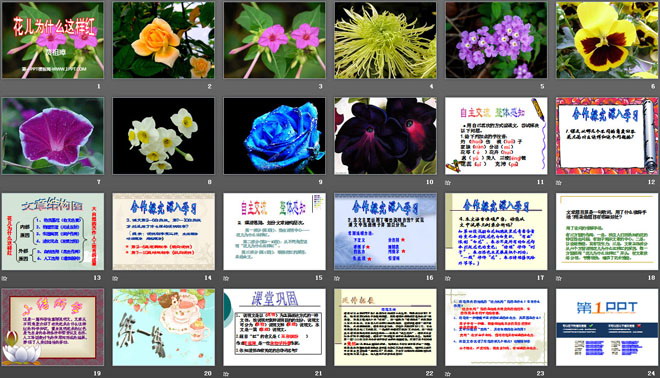
Task: Select slide 5 with small purple flowers
Action: coord(496,40)
